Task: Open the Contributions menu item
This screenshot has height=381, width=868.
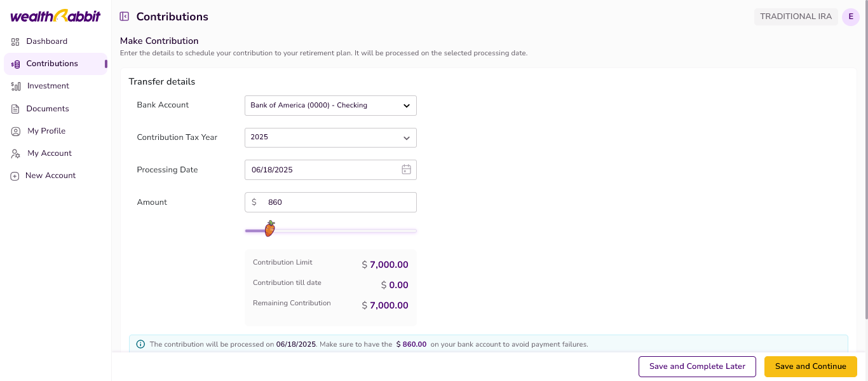Action: (52, 64)
